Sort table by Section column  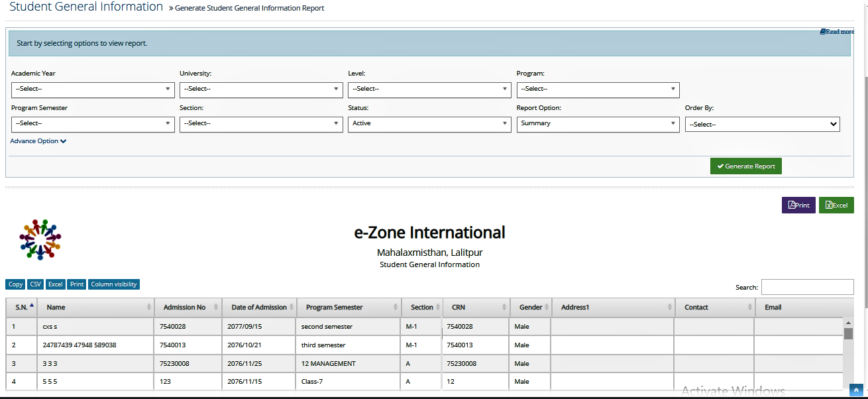tap(422, 308)
